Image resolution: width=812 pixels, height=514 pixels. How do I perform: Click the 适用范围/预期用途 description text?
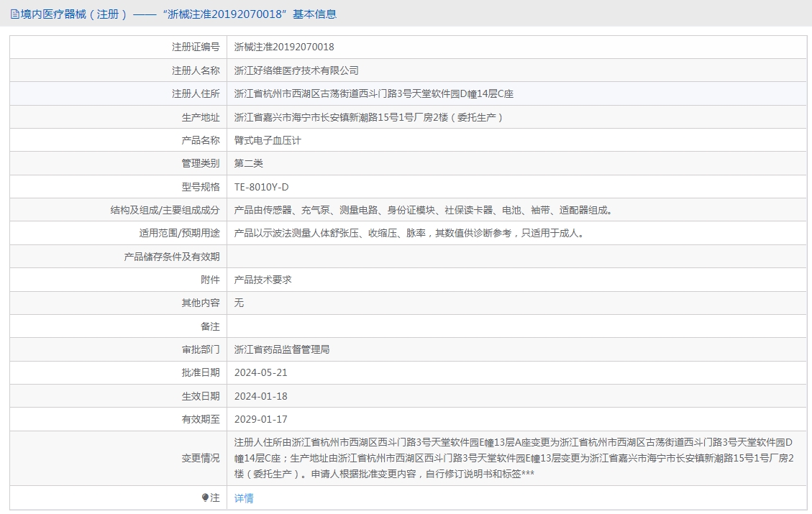point(409,233)
